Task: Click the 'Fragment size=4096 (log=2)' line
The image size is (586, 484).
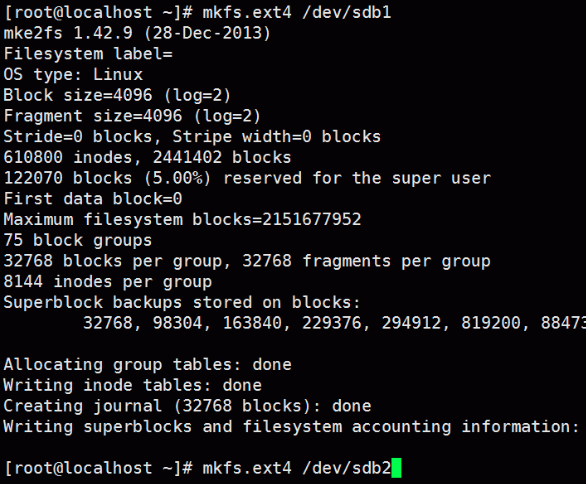Action: [x=132, y=116]
